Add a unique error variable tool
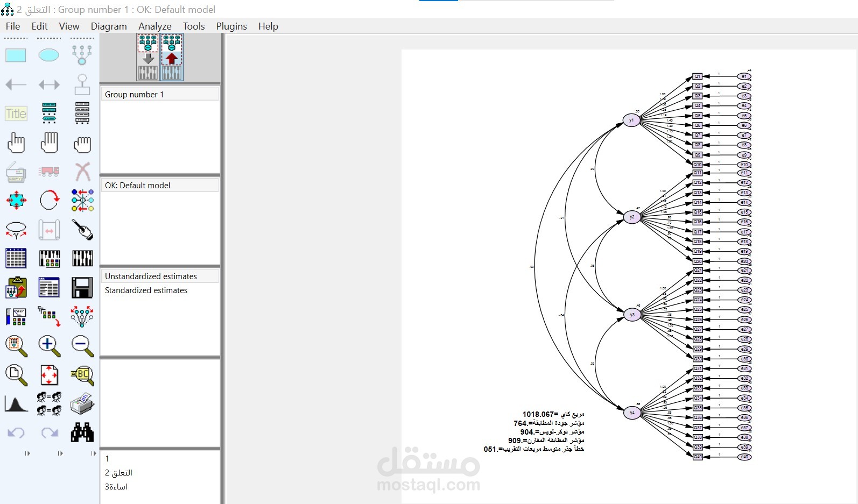Image resolution: width=858 pixels, height=504 pixels. click(x=82, y=84)
